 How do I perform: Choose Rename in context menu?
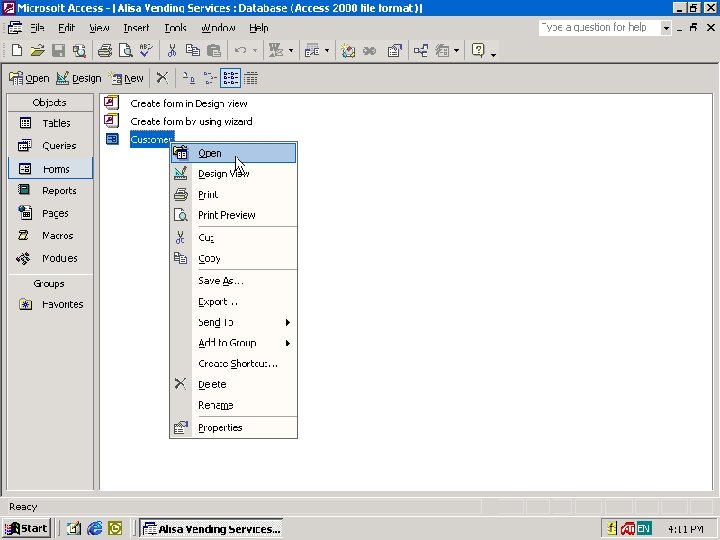click(234, 405)
